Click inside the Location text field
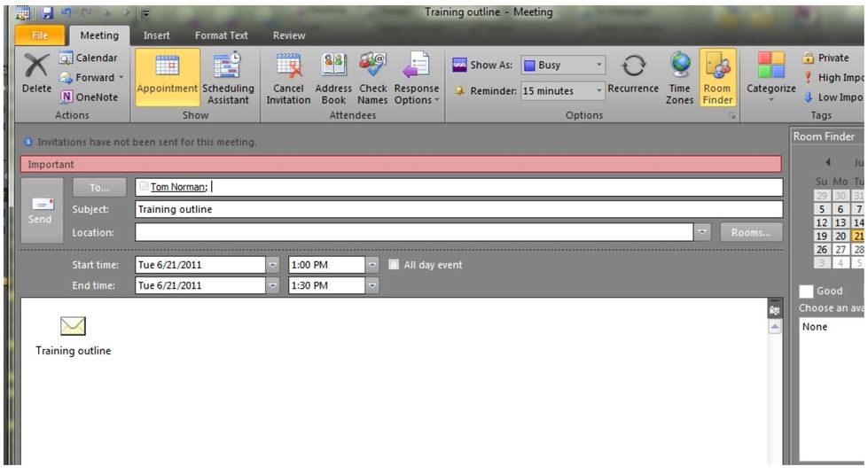The image size is (868, 474). tap(413, 232)
